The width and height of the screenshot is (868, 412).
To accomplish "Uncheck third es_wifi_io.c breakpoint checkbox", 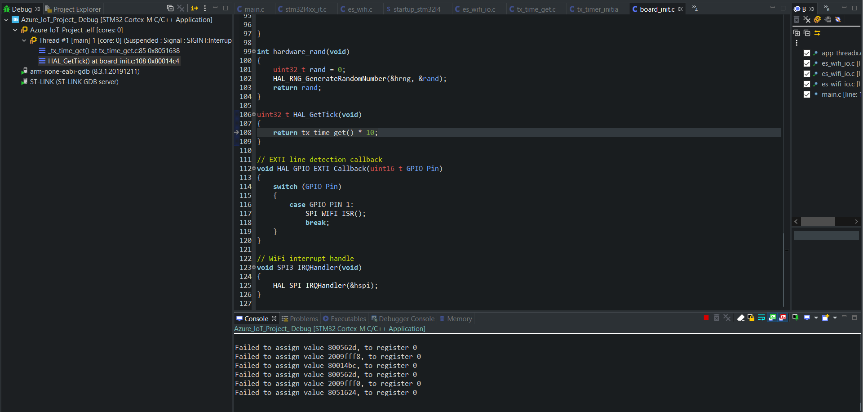I will click(x=807, y=84).
